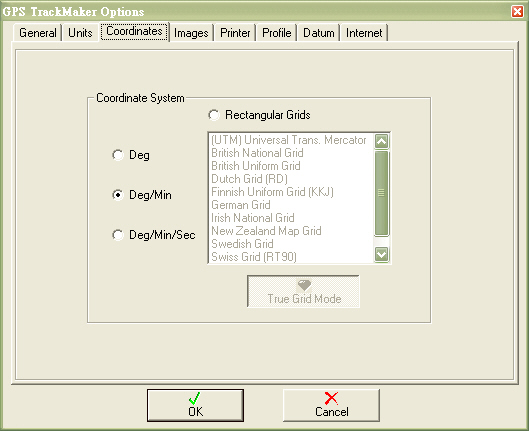Choose the Deg/Min/Sec coordinate format
Image resolution: width=529 pixels, height=431 pixels.
point(118,235)
